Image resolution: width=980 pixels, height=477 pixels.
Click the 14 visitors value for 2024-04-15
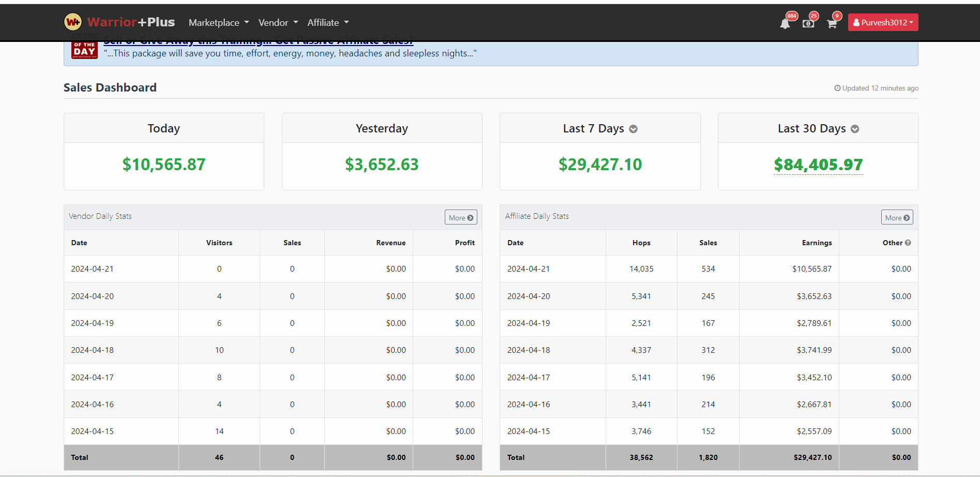point(219,431)
